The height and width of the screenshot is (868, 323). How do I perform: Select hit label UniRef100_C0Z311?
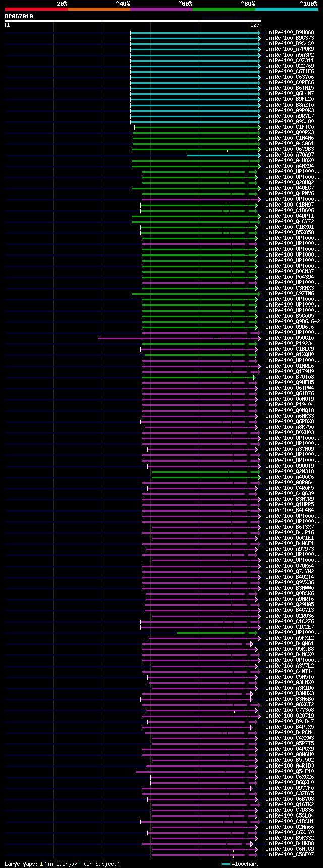point(290,60)
